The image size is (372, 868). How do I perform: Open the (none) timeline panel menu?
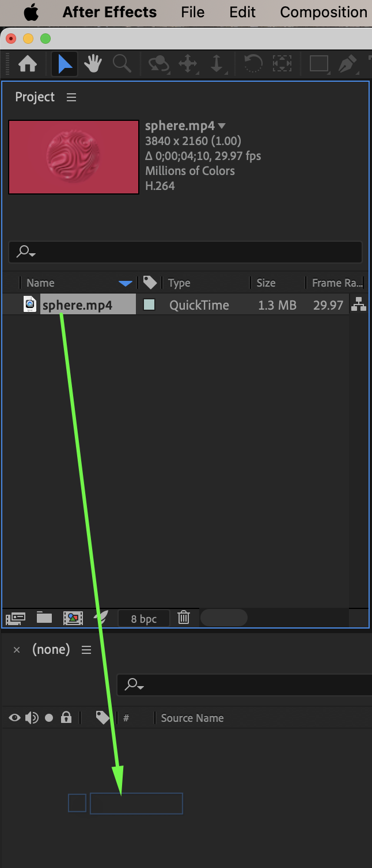tap(86, 650)
